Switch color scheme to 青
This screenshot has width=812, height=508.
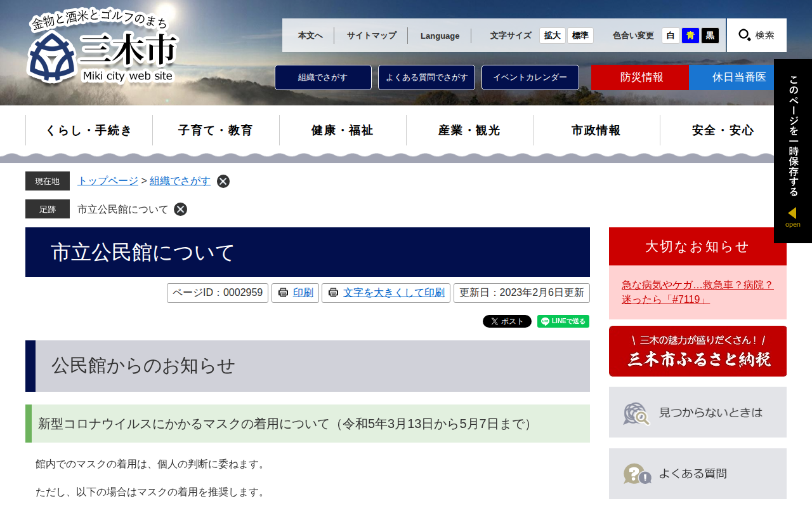(x=690, y=36)
